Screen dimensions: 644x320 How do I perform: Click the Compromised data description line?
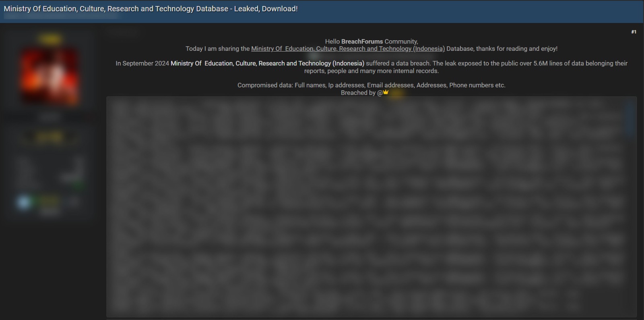pyautogui.click(x=371, y=85)
